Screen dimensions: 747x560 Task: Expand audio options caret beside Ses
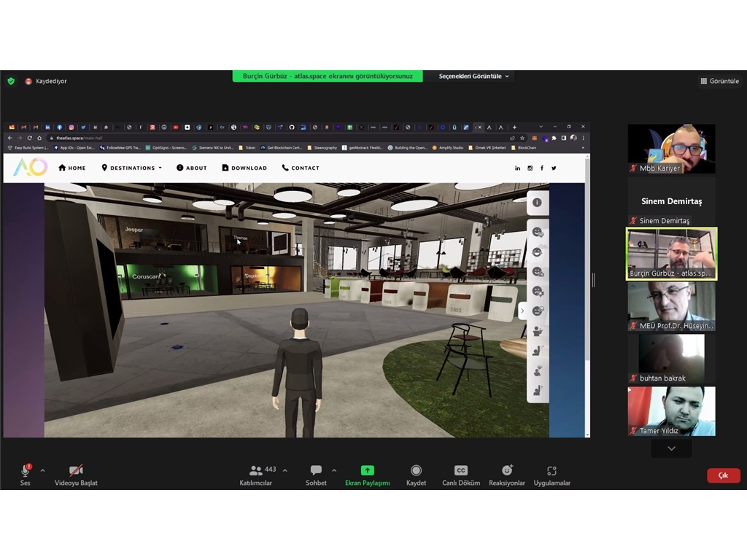click(43, 470)
